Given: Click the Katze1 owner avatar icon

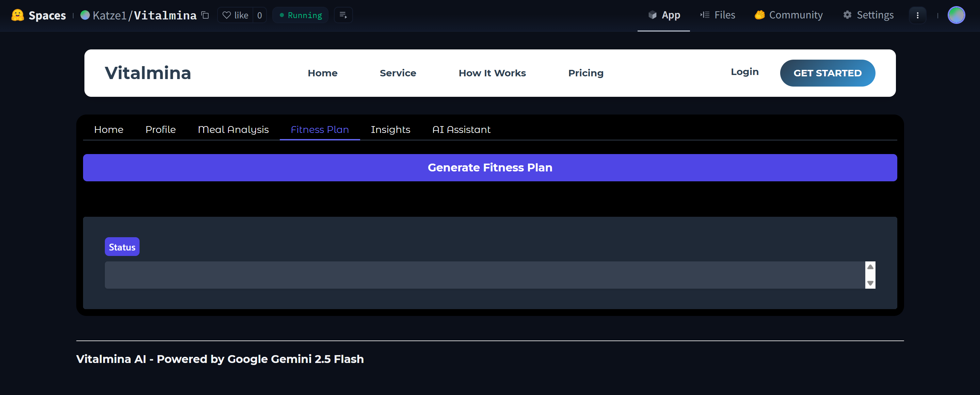Looking at the screenshot, I should [x=85, y=15].
